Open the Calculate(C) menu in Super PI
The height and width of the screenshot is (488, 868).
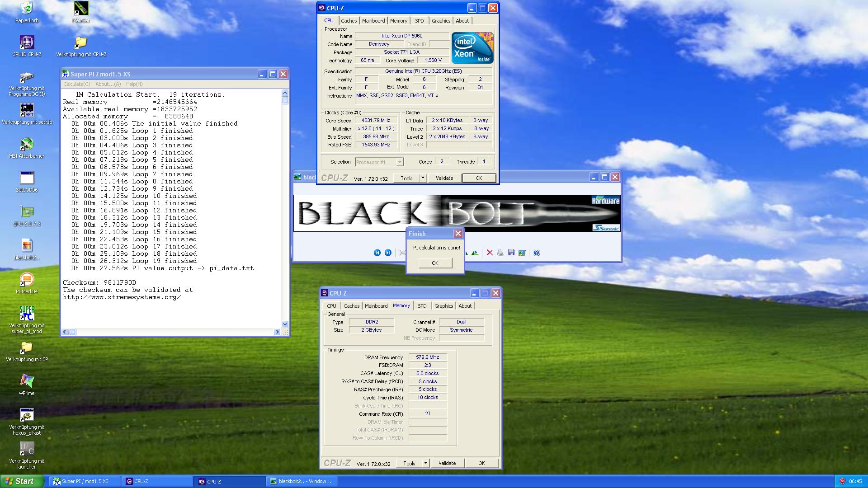point(76,84)
